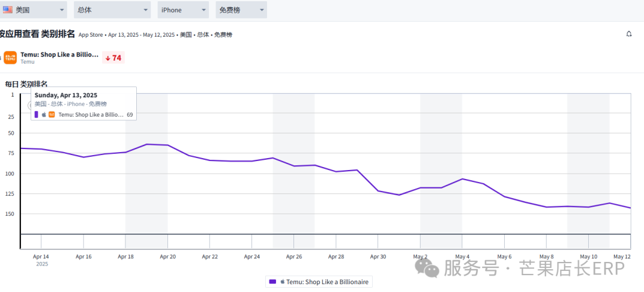Click the y-axis value 75
The width and height of the screenshot is (644, 292).
11,153
